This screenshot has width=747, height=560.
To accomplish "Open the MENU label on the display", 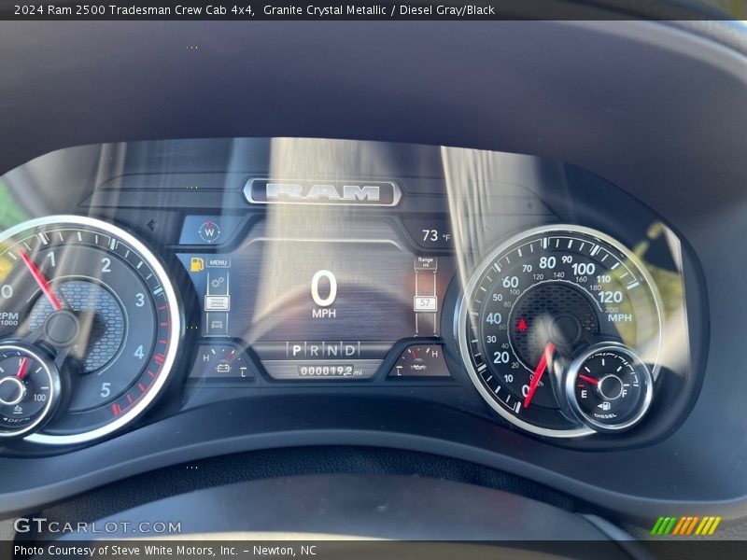I will pos(218,263).
